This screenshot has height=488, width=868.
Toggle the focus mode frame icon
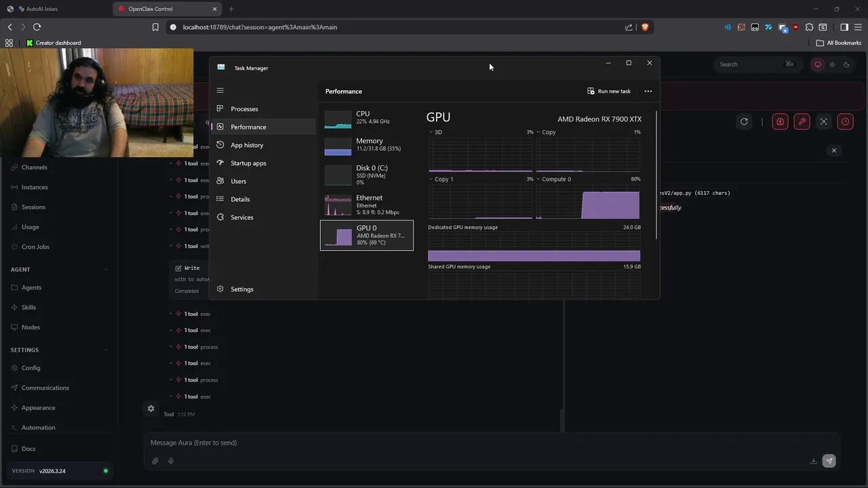[824, 121]
